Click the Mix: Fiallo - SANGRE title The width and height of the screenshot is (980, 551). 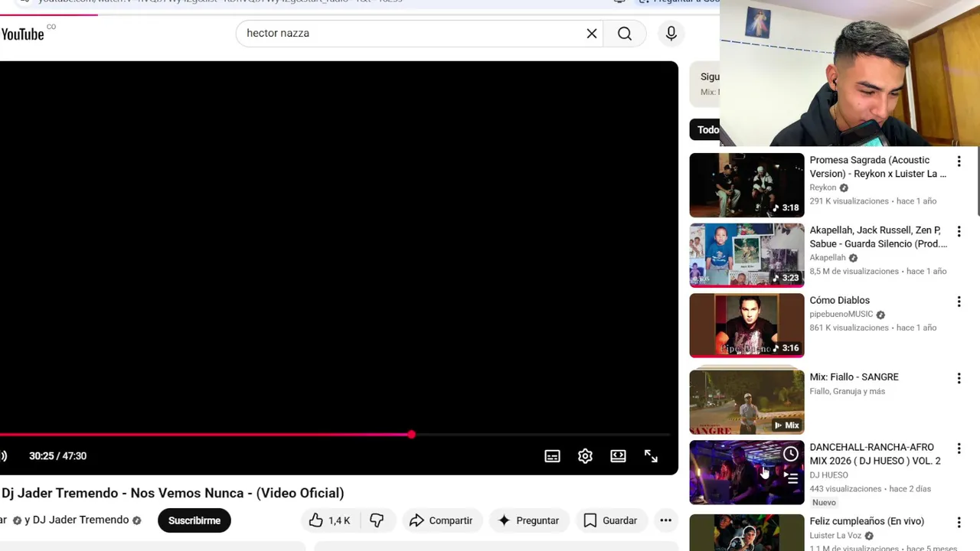(854, 377)
